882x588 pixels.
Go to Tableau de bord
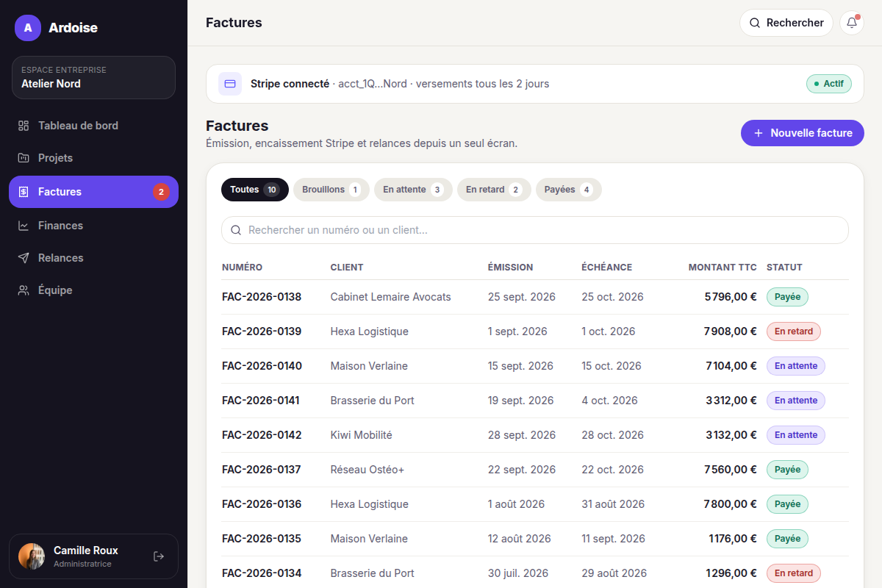pyautogui.click(x=93, y=126)
